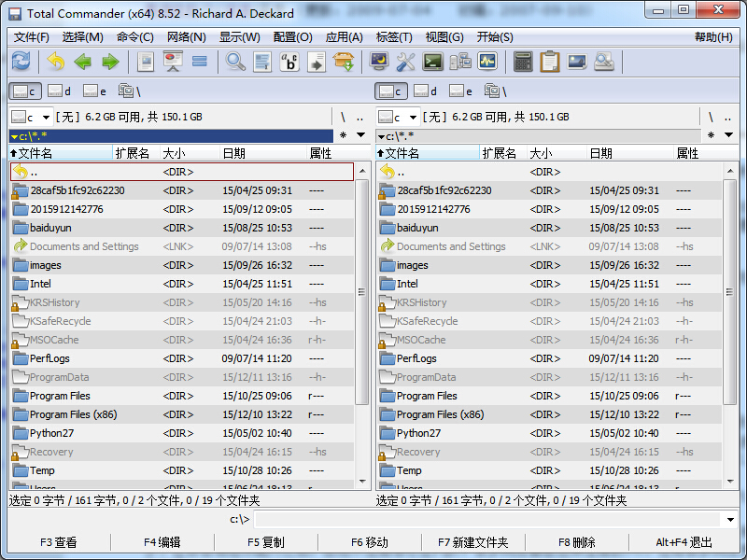Launch the calculator from the toolbar
Image resolution: width=747 pixels, height=560 pixels.
pos(523,61)
